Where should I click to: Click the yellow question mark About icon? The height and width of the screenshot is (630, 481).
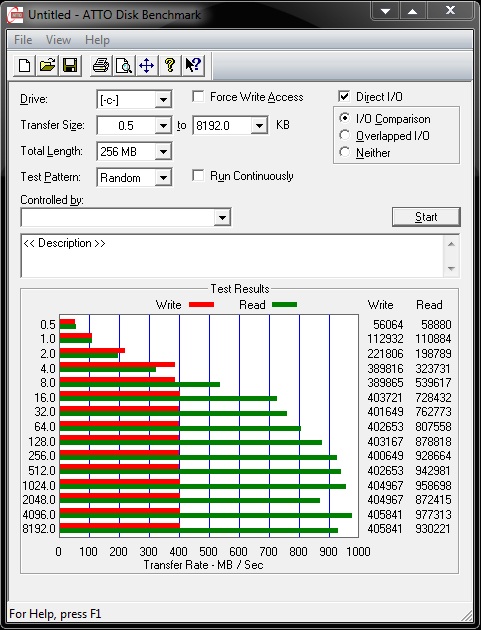(170, 65)
